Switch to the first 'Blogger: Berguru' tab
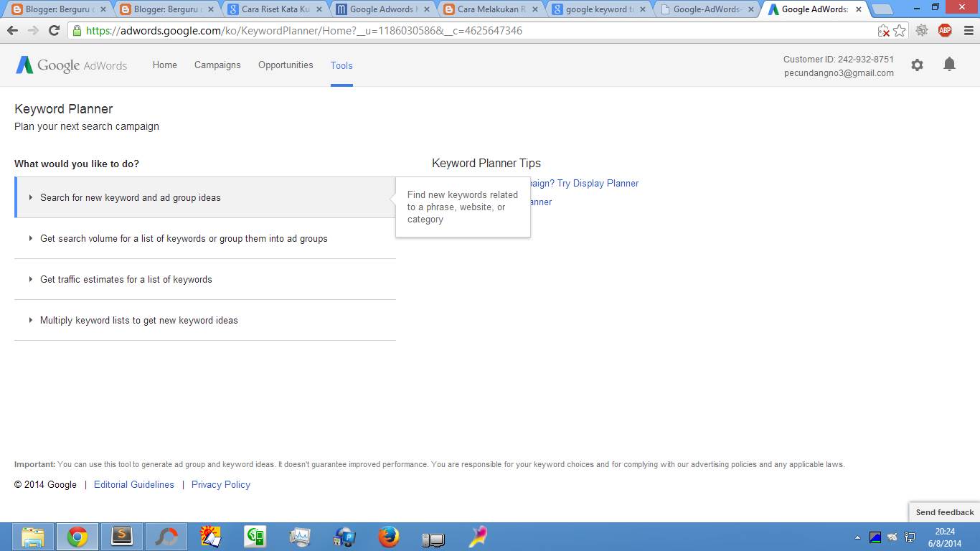Image resolution: width=980 pixels, height=551 pixels. click(59, 9)
